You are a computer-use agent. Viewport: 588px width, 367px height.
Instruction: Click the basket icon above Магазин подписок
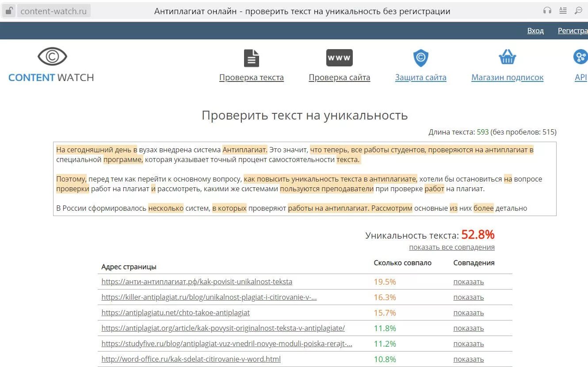(x=508, y=58)
